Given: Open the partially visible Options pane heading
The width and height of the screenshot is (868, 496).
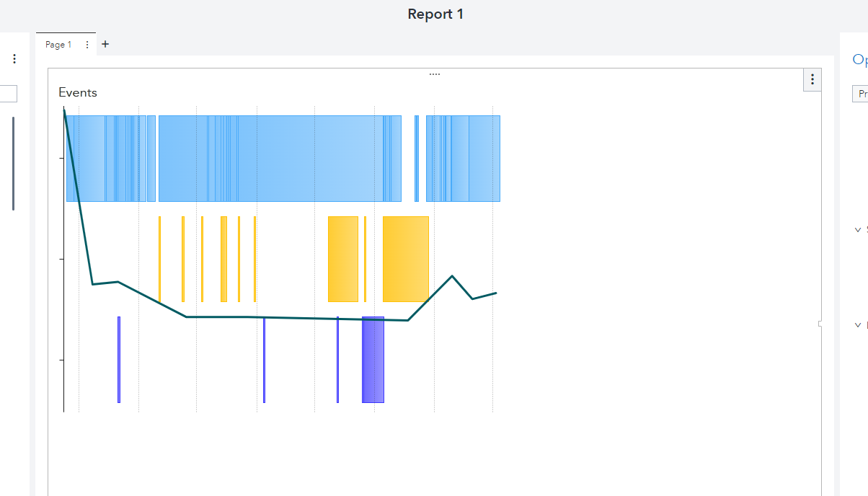Looking at the screenshot, I should (x=859, y=60).
